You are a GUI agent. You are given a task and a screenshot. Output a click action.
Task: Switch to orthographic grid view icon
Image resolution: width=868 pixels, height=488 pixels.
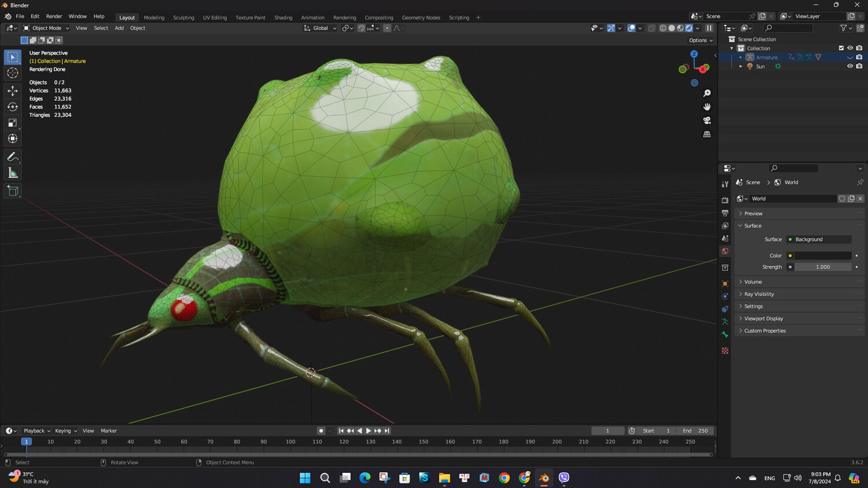(x=707, y=134)
